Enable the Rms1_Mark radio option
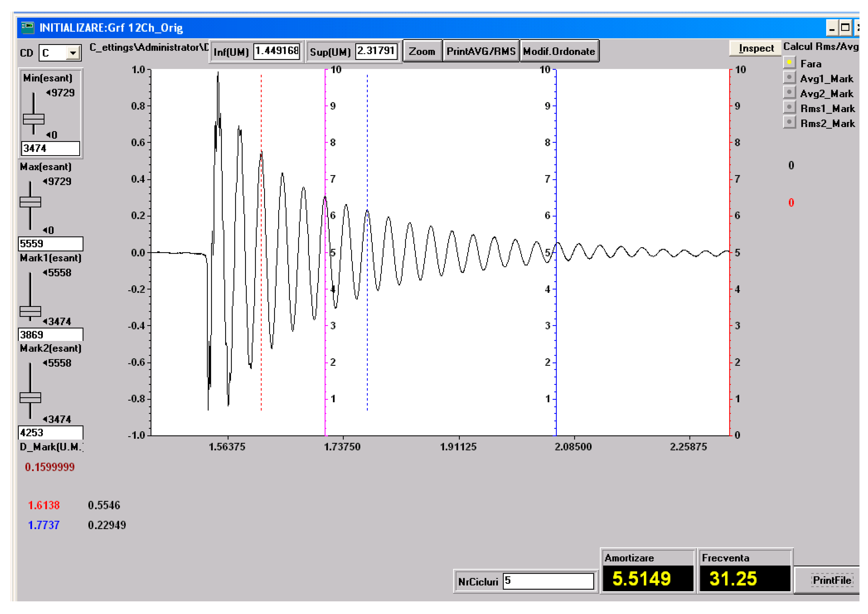The width and height of the screenshot is (868, 614). click(x=789, y=107)
